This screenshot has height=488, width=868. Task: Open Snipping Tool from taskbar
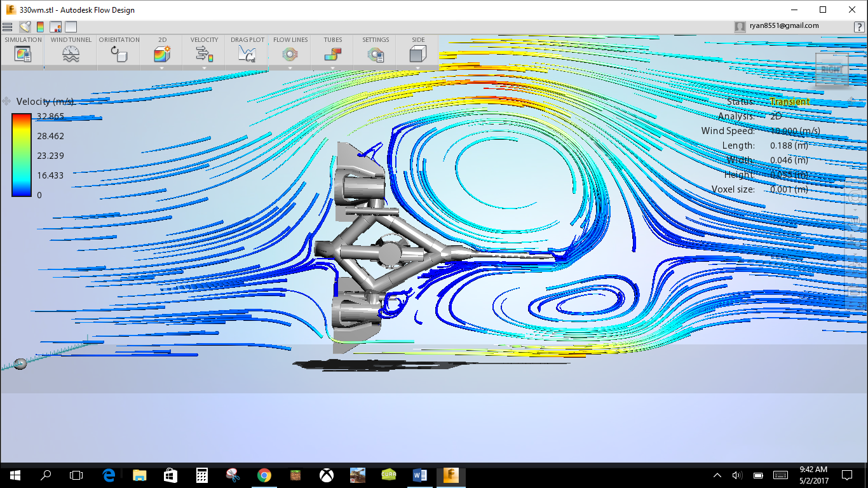(233, 475)
